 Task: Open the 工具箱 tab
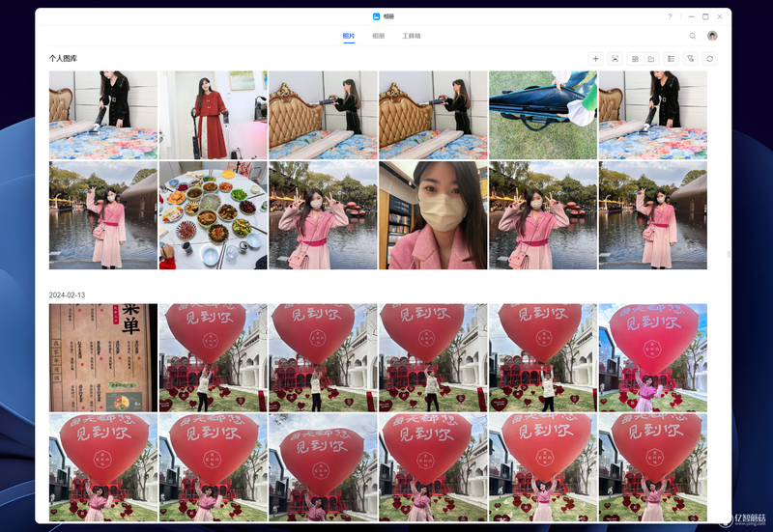(x=412, y=36)
